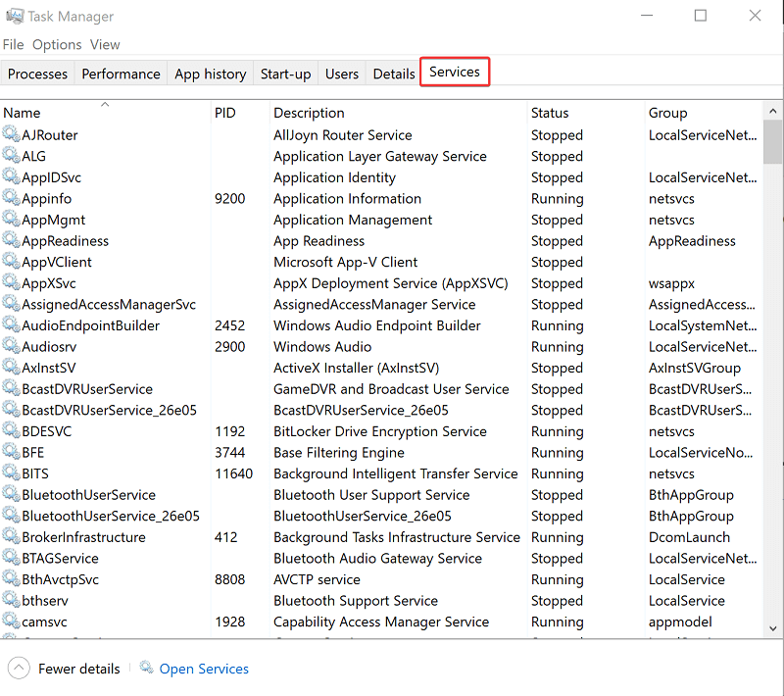784x696 pixels.
Task: Click the Open Services link
Action: (x=204, y=669)
